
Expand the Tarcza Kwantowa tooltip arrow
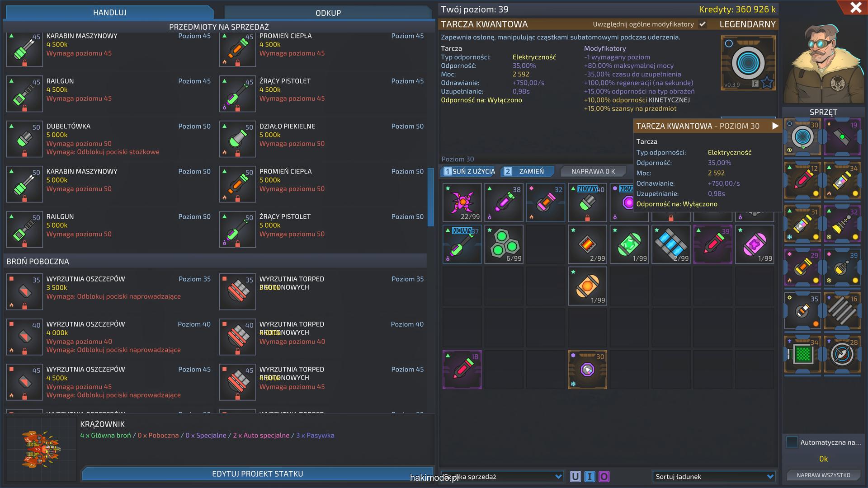[775, 126]
